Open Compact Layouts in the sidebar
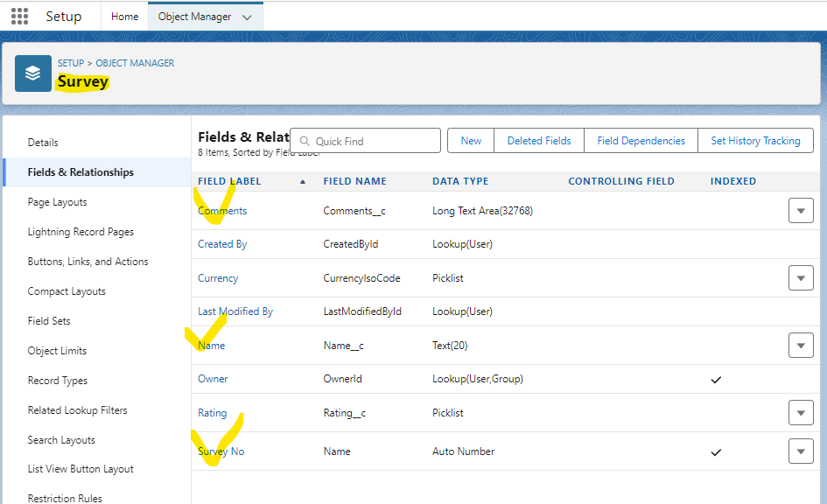Image resolution: width=827 pixels, height=504 pixels. (67, 291)
